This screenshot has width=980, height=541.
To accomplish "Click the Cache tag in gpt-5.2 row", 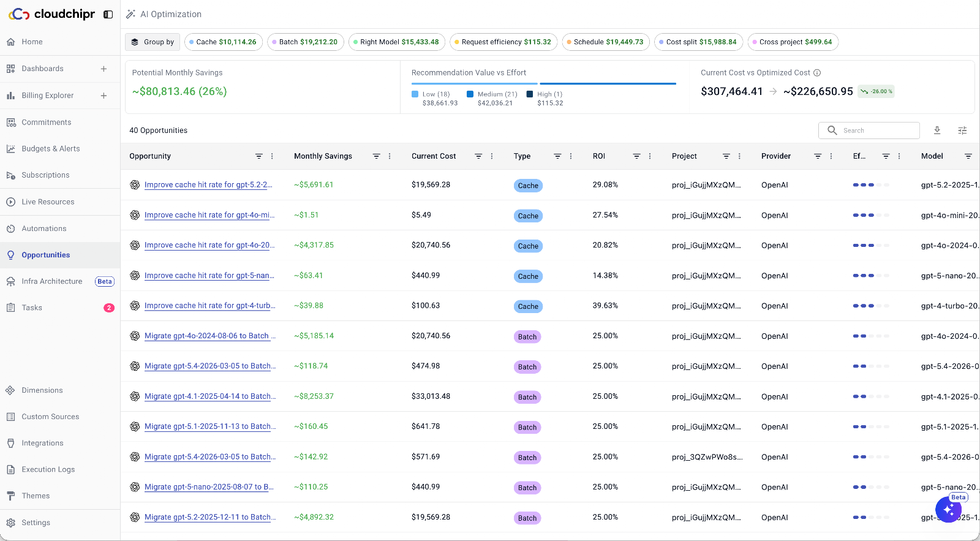I will click(528, 186).
